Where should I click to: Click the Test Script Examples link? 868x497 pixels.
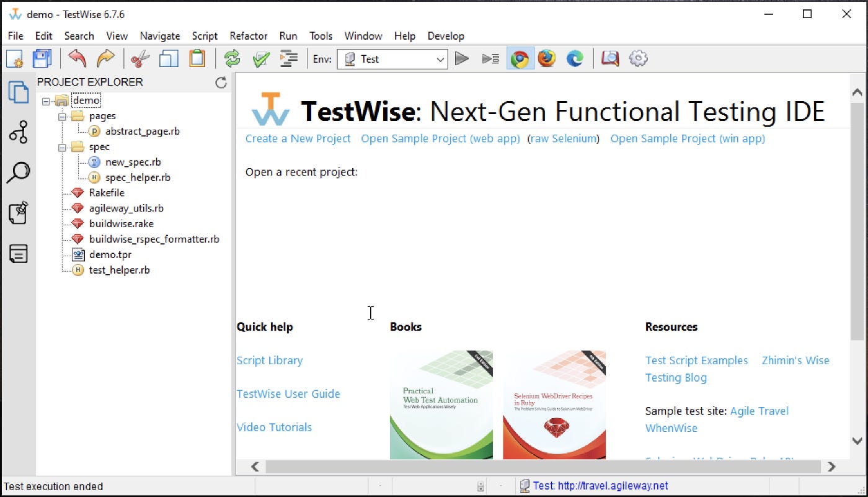[x=697, y=360]
